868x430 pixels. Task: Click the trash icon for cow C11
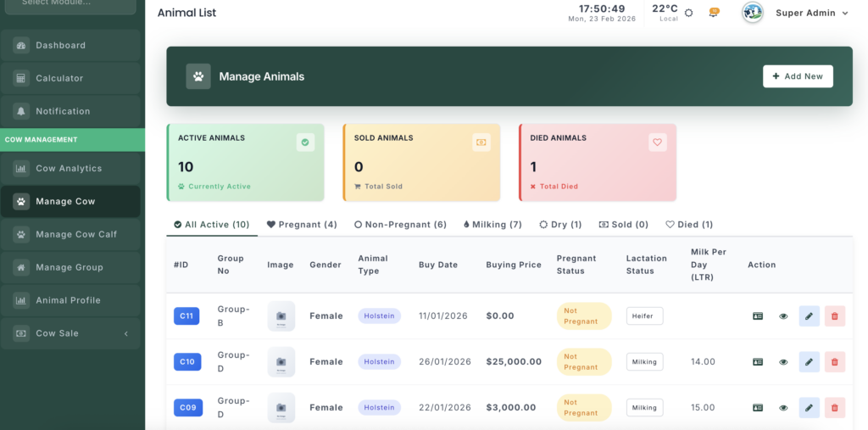[x=834, y=316]
